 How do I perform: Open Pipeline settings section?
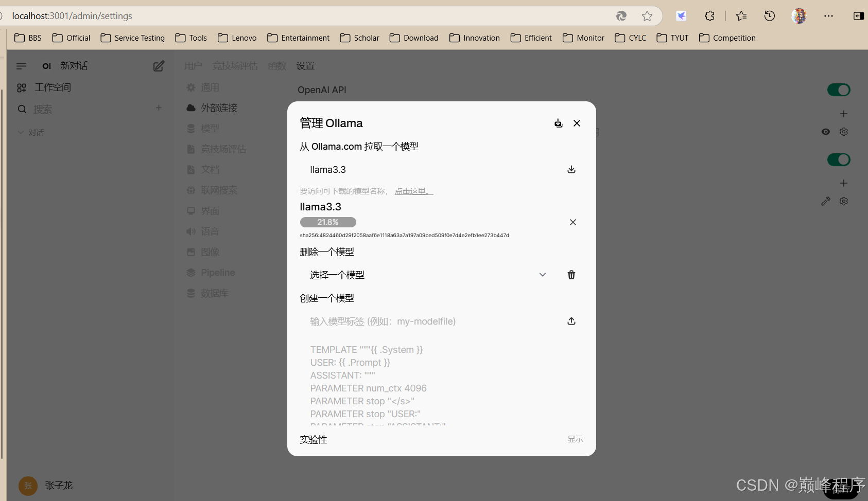tap(211, 273)
